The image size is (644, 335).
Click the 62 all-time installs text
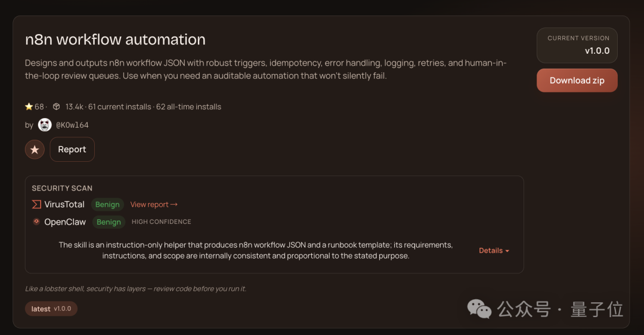[x=188, y=107]
